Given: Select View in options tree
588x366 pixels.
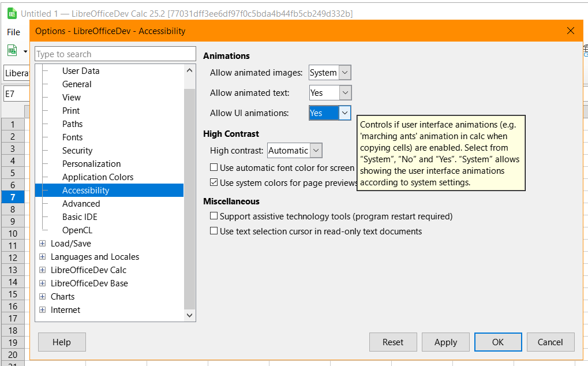Looking at the screenshot, I should tap(71, 98).
